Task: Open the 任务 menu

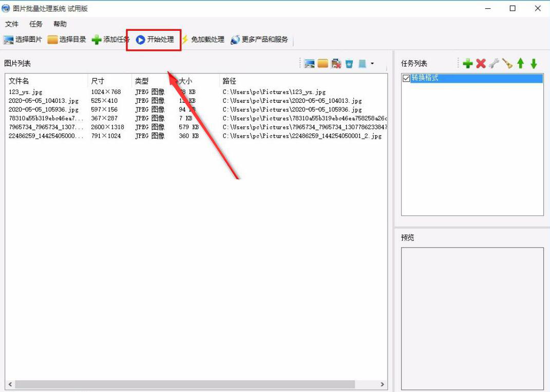Action: (36, 24)
